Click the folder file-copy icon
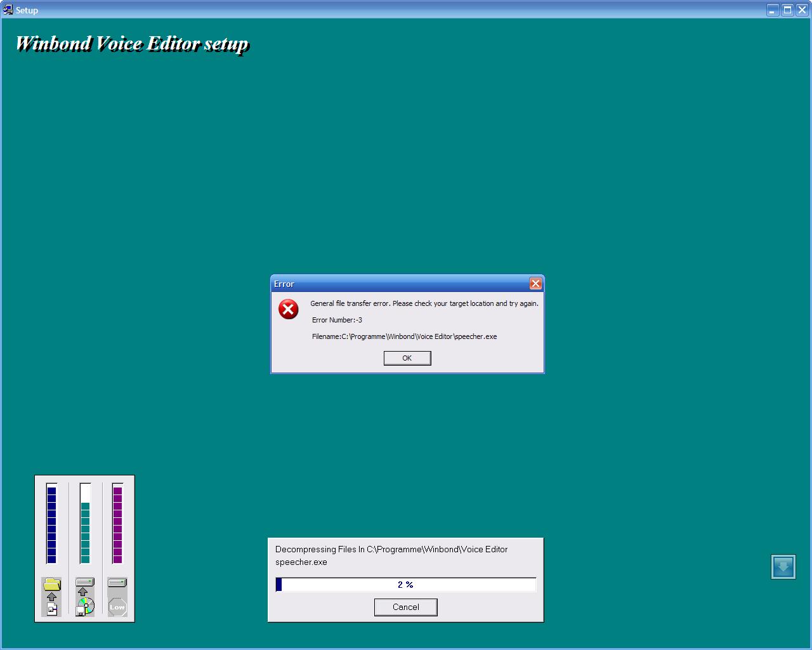The width and height of the screenshot is (812, 650). 52,597
